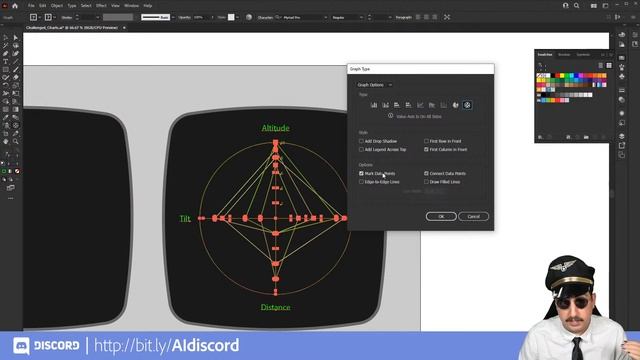This screenshot has width=640, height=360.
Task: Select the Stacked Column graph type icon
Action: pyautogui.click(x=385, y=105)
